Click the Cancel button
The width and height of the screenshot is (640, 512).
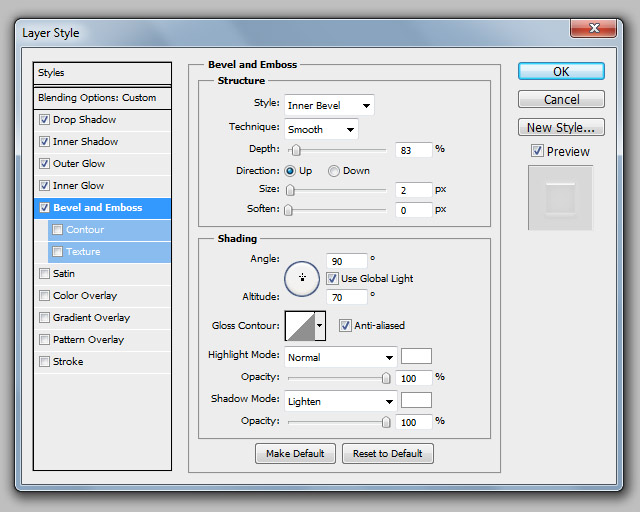click(x=561, y=99)
